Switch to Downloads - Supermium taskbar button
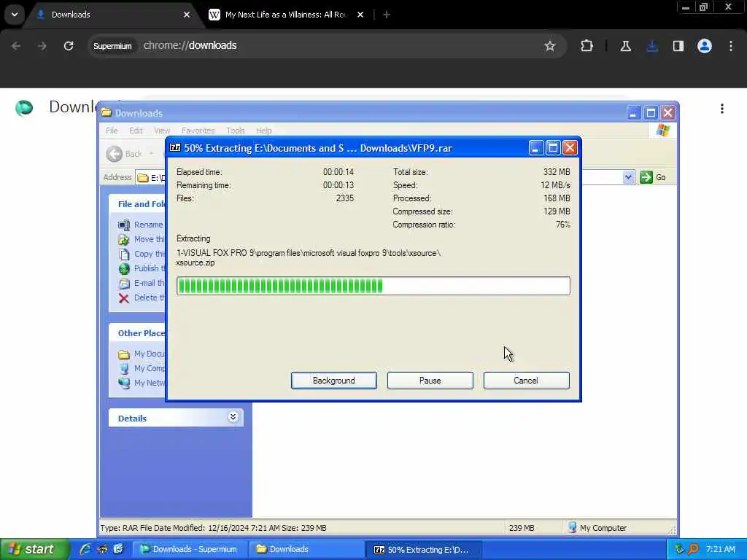The height and width of the screenshot is (560, 747). [x=190, y=549]
